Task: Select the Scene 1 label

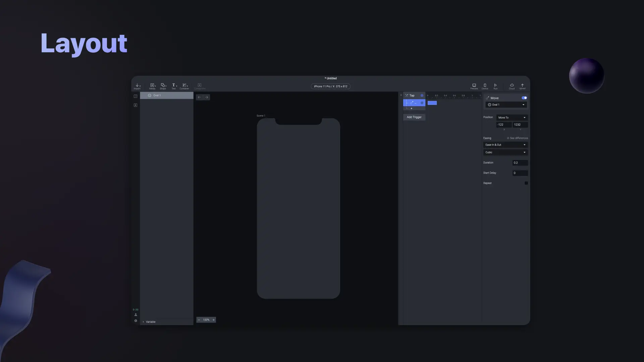Action: [261, 116]
